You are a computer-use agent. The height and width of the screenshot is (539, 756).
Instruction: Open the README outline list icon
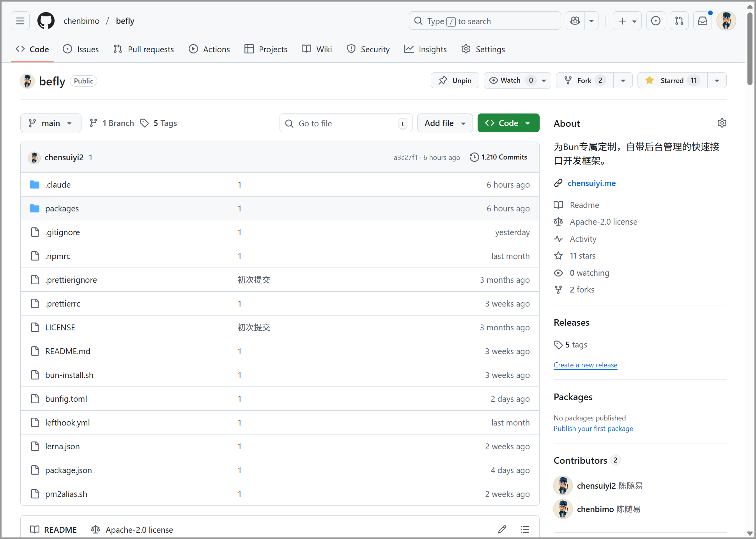pos(524,529)
